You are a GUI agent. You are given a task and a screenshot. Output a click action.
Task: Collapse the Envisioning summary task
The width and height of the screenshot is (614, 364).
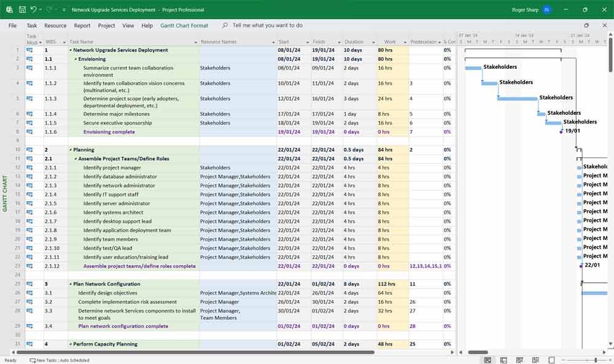(76, 60)
